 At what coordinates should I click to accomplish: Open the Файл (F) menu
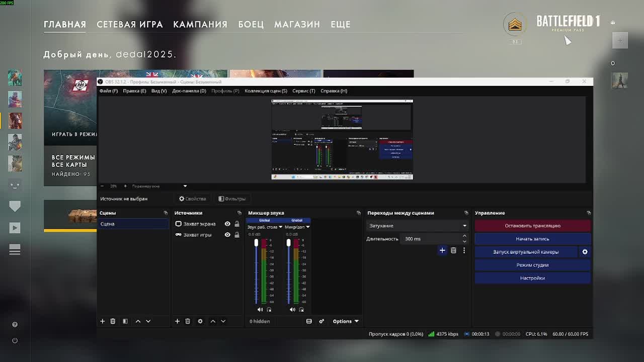[x=109, y=91]
